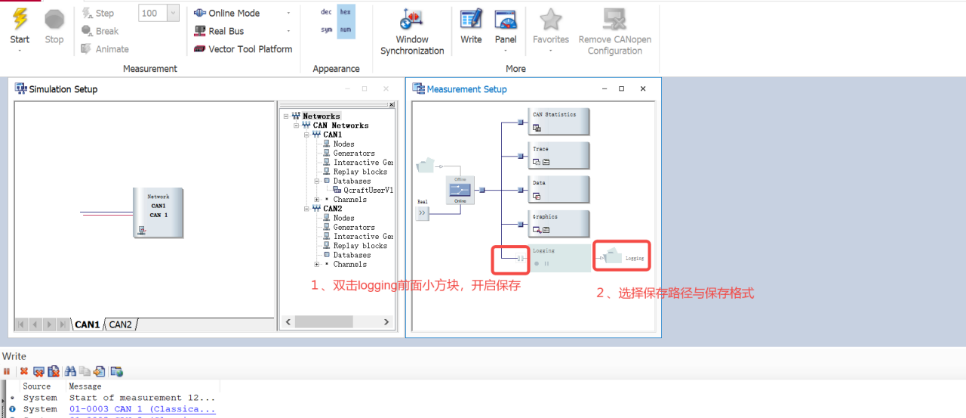Click the Break option in Measurement group
The width and height of the screenshot is (966, 418).
click(100, 31)
